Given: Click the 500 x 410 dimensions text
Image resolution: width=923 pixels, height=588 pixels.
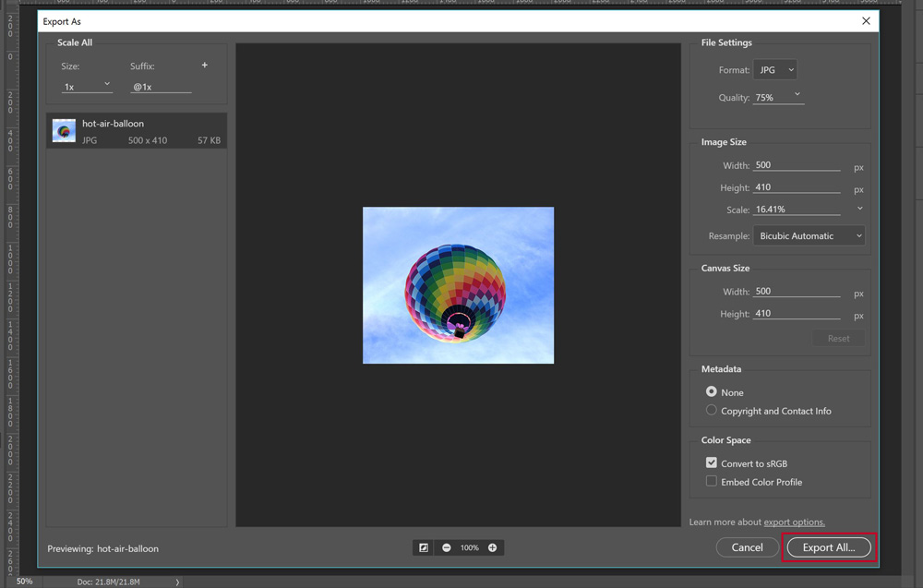Looking at the screenshot, I should (x=148, y=140).
